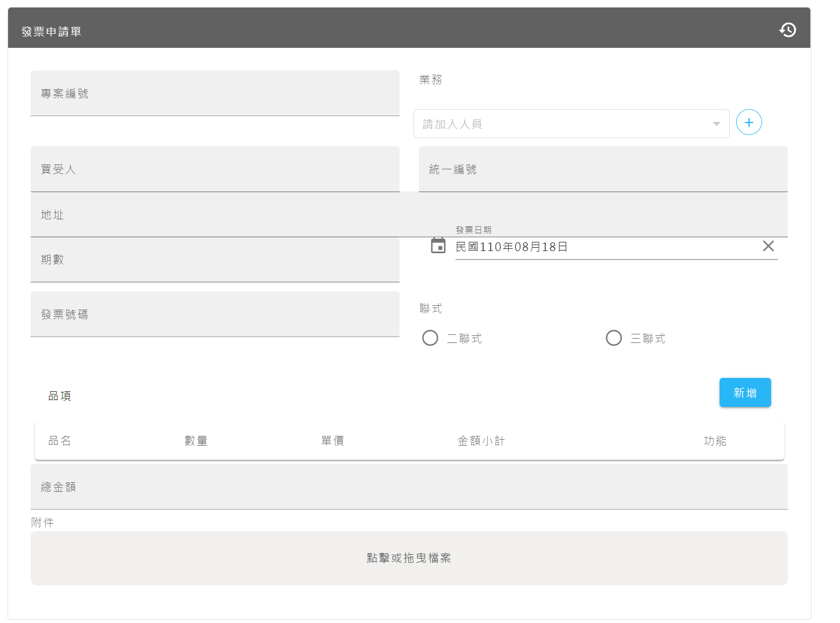The width and height of the screenshot is (840, 623).
Task: Click the 統一編號 input field
Action: pos(603,169)
